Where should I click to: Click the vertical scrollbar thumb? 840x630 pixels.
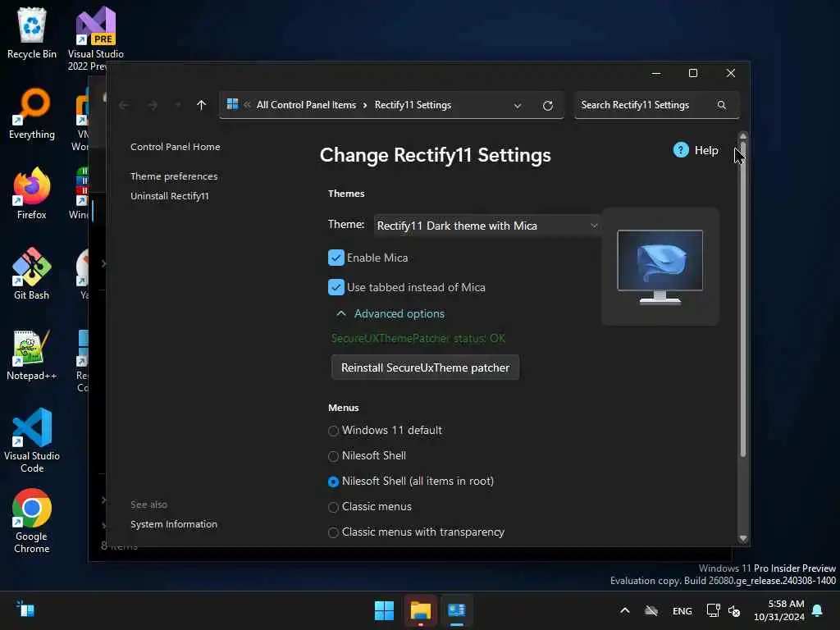[743, 299]
